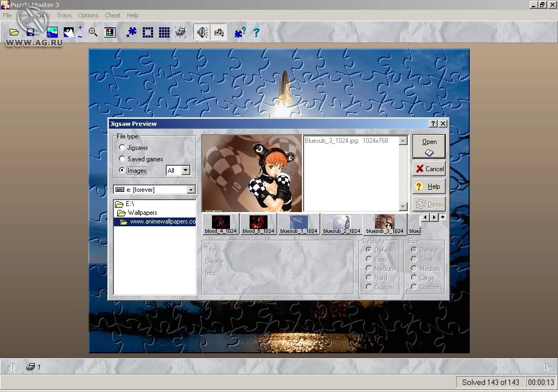Choose Medium size radio
The height and width of the screenshot is (392, 558).
pos(414,268)
